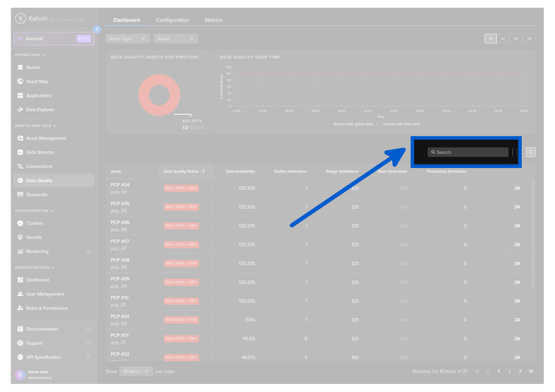This screenshot has width=555, height=392.
Task: Open the Asset Type dropdown
Action: coord(127,39)
